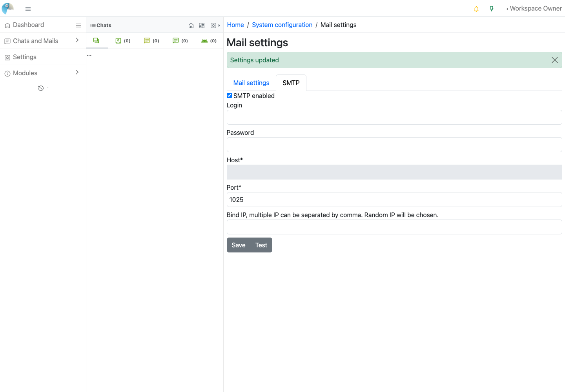Focus the Password input field
The image size is (565, 392).
point(394,145)
